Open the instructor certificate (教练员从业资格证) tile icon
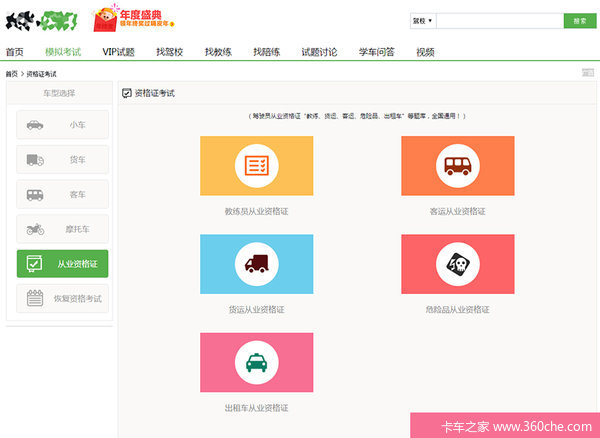This screenshot has width=600, height=438. click(256, 166)
